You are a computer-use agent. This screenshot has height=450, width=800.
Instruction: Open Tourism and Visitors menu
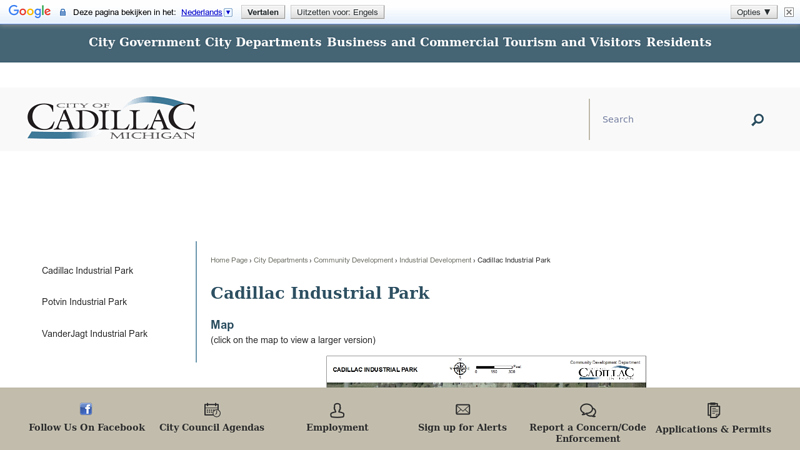(x=572, y=42)
